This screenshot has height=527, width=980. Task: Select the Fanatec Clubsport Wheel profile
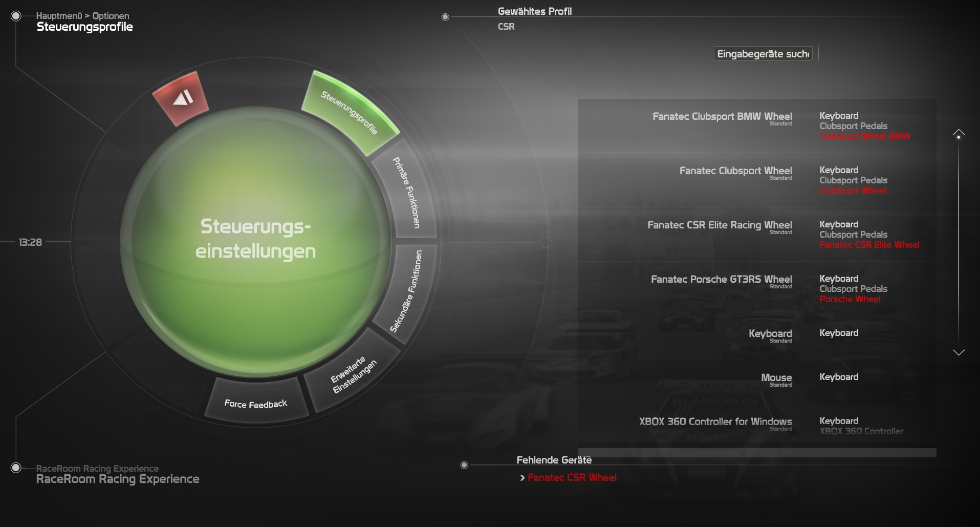(757, 180)
